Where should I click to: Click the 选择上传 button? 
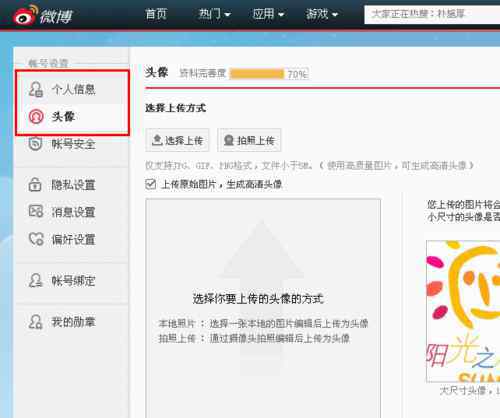(177, 140)
